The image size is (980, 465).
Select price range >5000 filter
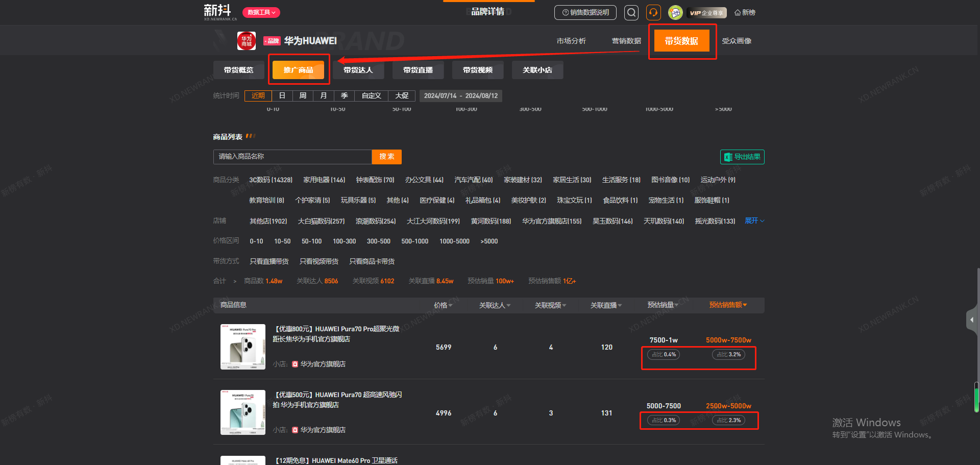click(x=489, y=241)
